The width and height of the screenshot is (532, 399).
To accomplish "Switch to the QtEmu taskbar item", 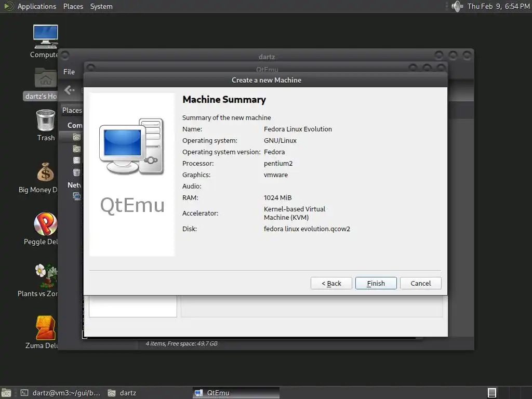I will click(236, 393).
